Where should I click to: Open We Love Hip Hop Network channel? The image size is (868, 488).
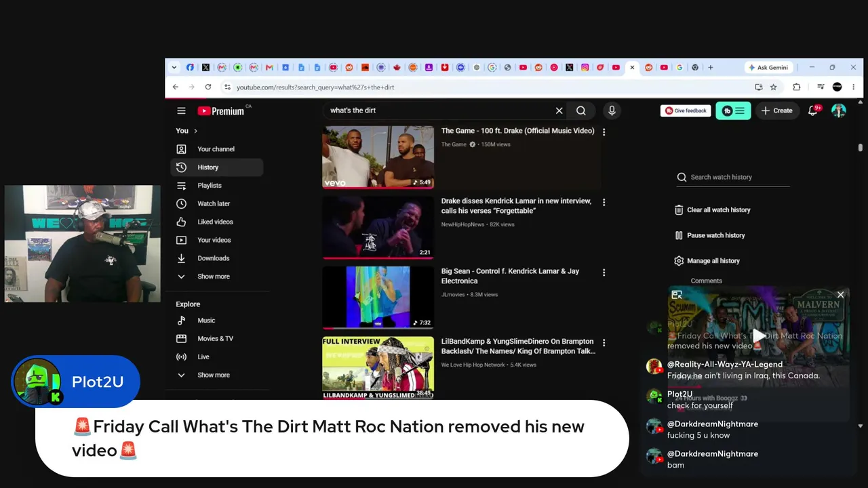(x=473, y=365)
